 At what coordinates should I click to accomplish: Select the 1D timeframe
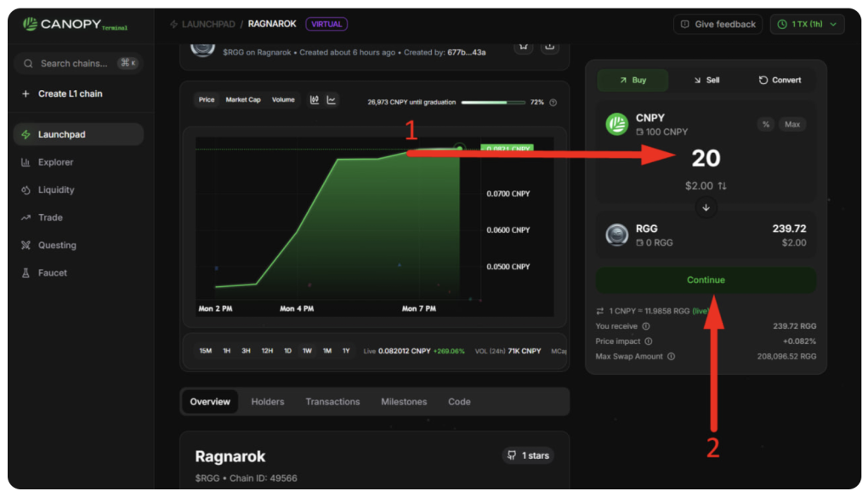coord(287,351)
